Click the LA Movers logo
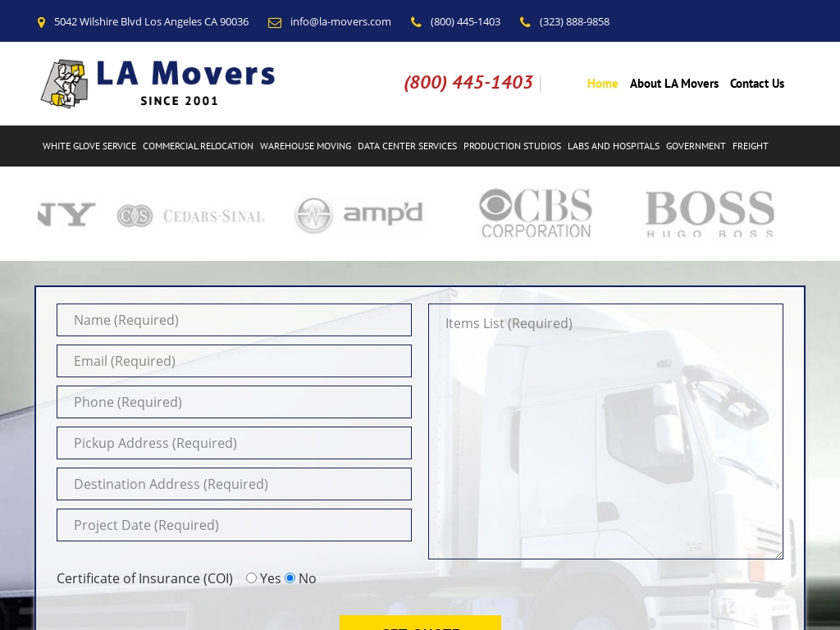This screenshot has height=630, width=840. click(157, 83)
